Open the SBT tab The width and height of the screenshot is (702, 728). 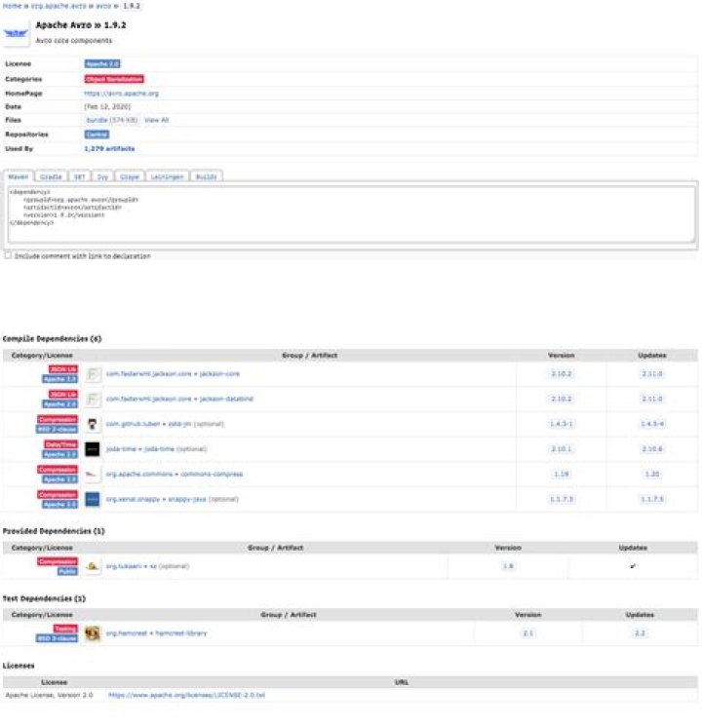79,177
